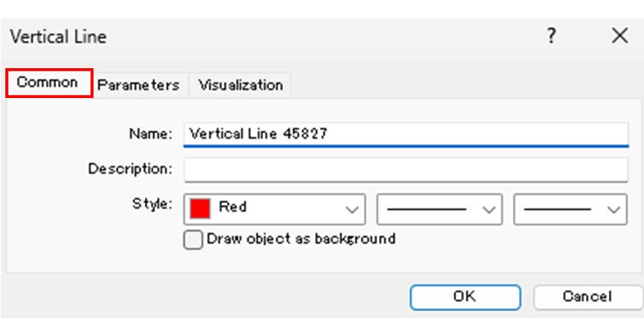Open the middle line style dropdown arrow
The width and height of the screenshot is (644, 334).
click(x=488, y=208)
